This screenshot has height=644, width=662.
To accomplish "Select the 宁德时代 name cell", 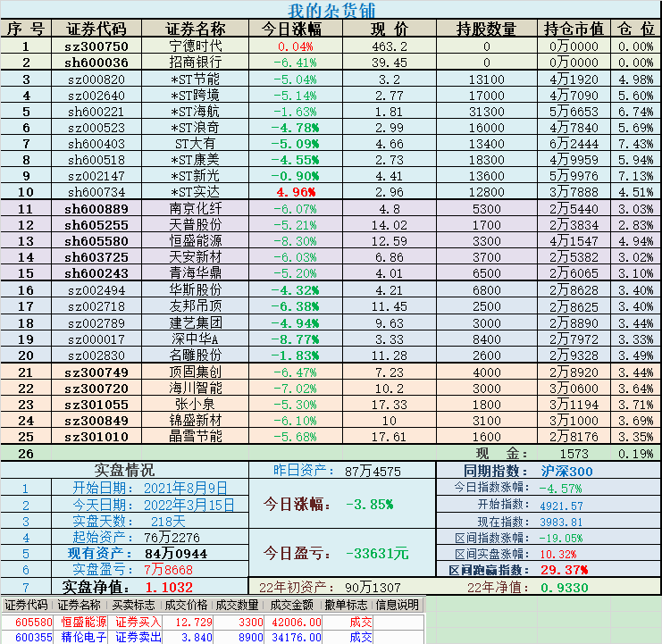I will coord(195,46).
